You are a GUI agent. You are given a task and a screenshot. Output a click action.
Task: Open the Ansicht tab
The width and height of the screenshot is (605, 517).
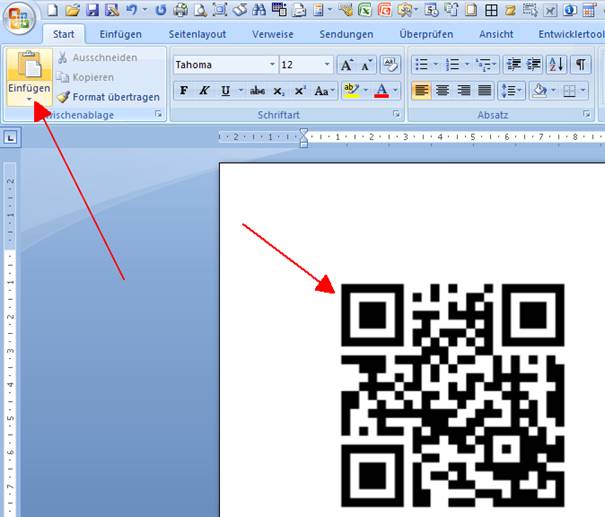pos(496,34)
